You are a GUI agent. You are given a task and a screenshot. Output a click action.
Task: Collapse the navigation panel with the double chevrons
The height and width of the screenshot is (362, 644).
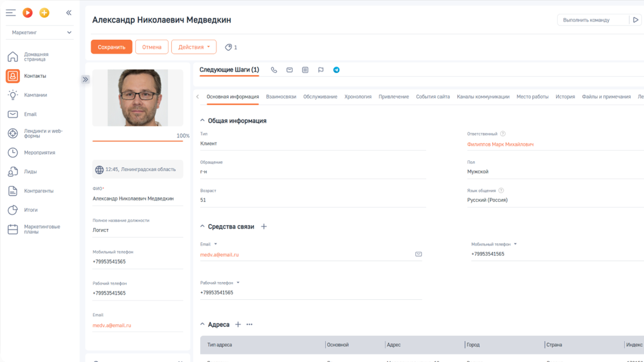tap(68, 13)
